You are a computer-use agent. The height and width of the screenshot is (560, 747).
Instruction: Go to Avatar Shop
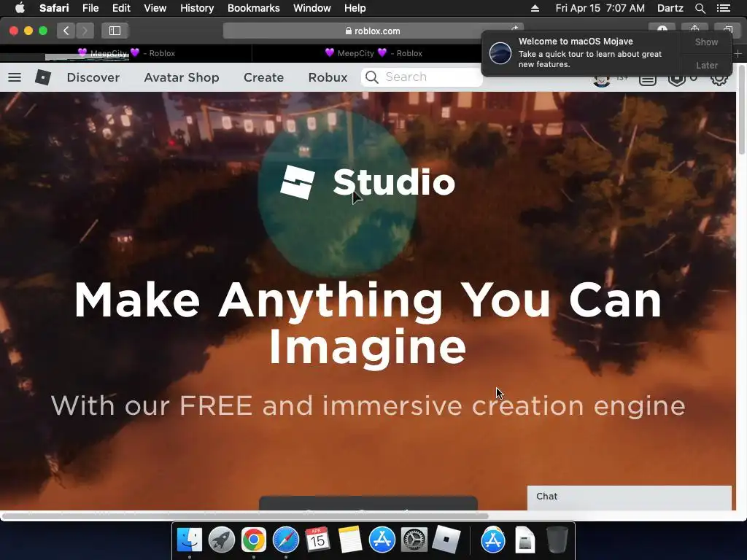(x=182, y=77)
